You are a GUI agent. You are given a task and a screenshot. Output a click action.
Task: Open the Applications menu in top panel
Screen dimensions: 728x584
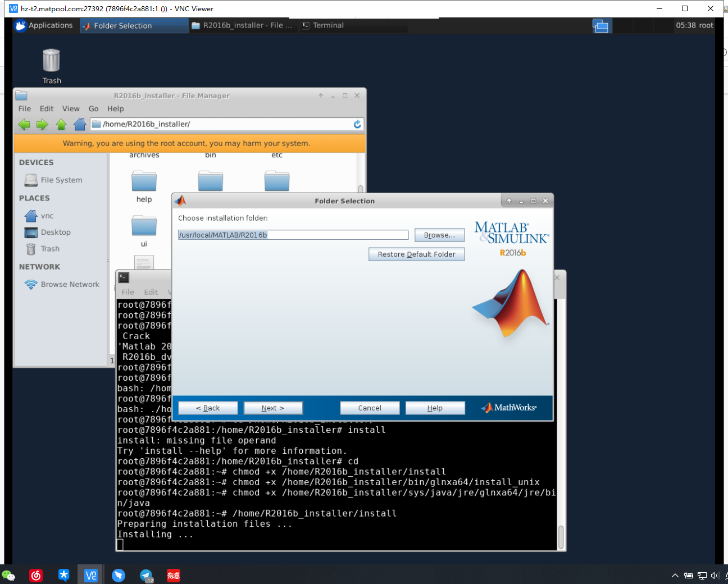44,25
